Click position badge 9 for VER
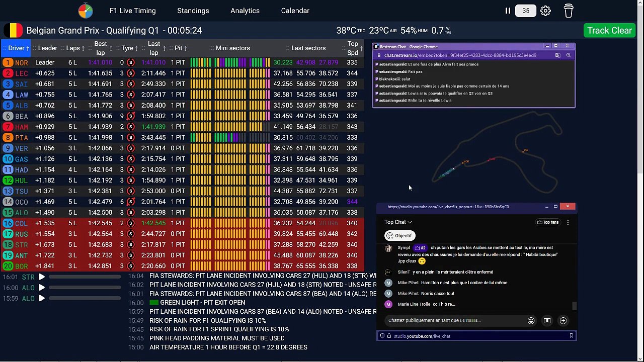 point(8,148)
